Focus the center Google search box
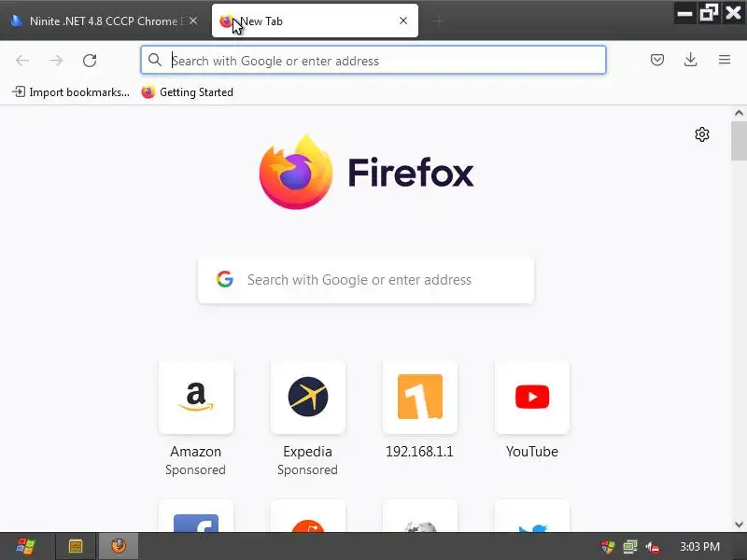 tap(366, 280)
